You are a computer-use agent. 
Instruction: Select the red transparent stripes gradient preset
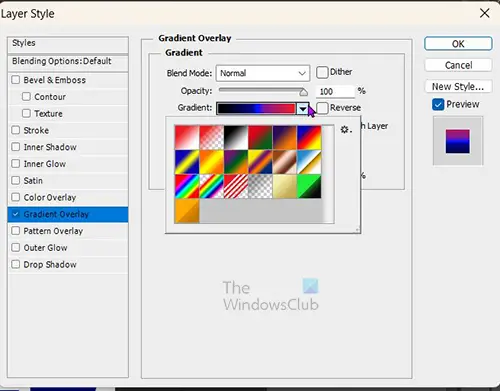[x=236, y=186]
